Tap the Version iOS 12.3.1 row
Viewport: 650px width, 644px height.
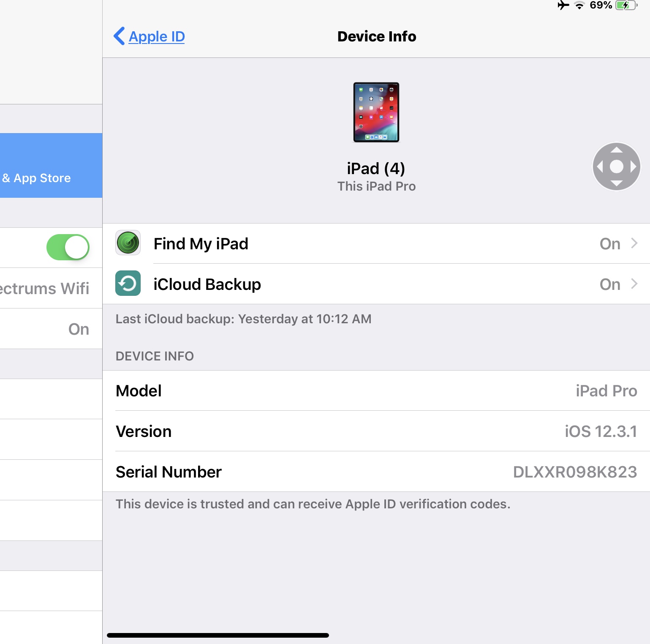tap(376, 431)
